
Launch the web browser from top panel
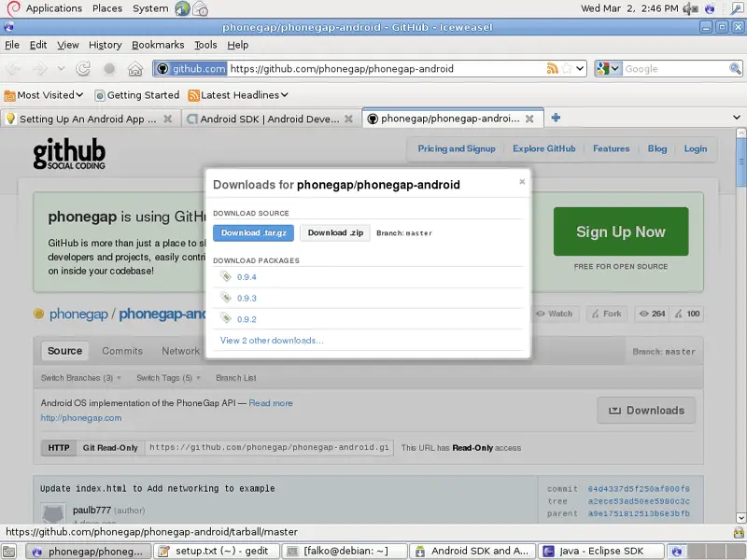pyautogui.click(x=182, y=8)
